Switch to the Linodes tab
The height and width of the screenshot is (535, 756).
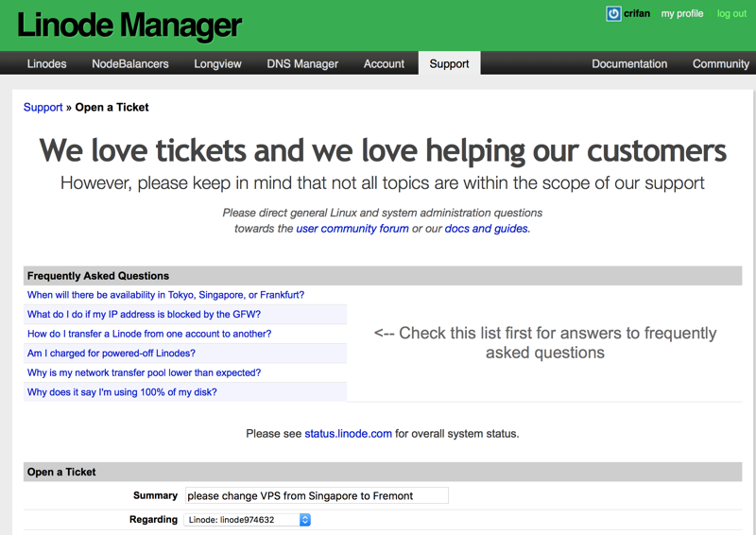point(46,63)
